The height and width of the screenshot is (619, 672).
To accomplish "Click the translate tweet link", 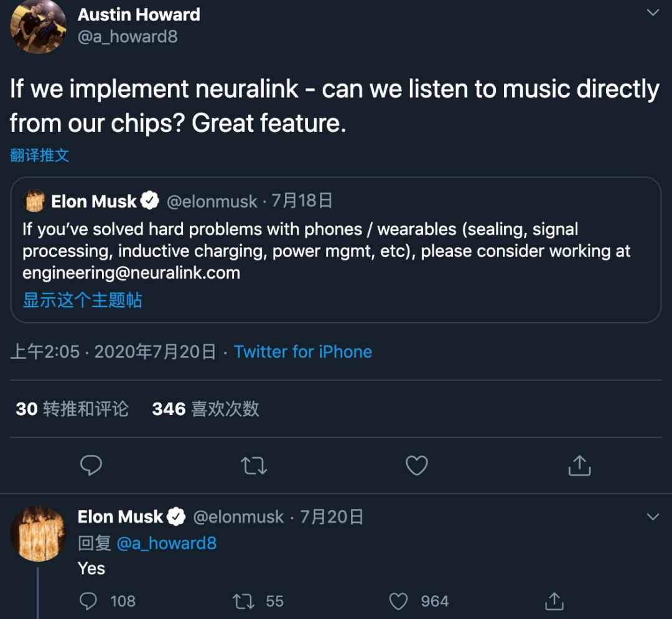I will point(39,156).
